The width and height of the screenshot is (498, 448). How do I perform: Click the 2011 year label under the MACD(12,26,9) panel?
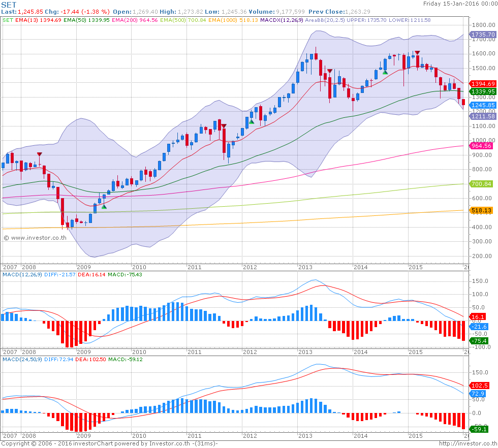[194, 352]
